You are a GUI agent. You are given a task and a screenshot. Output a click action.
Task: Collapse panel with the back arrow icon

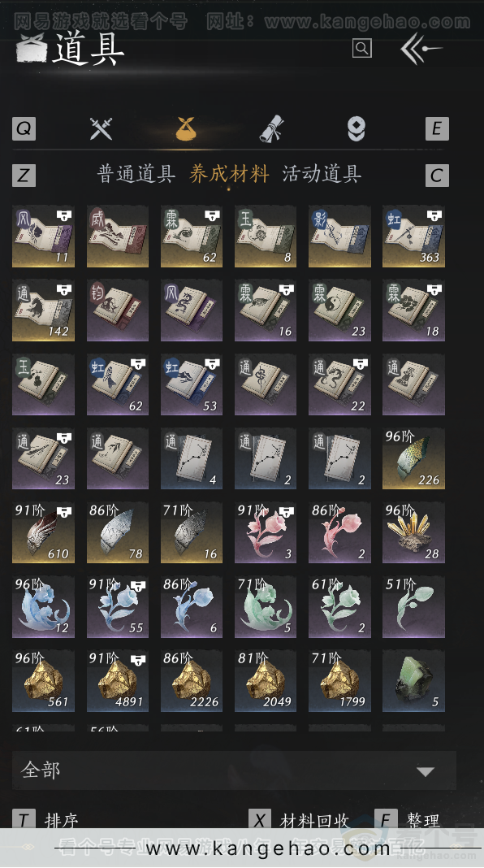coord(421,49)
